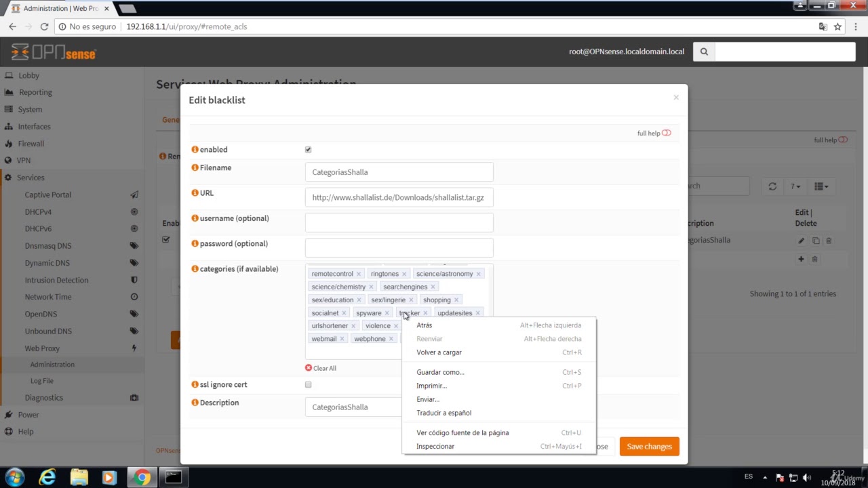The height and width of the screenshot is (488, 868).
Task: Expand the Reporting sidebar section
Action: (x=72, y=92)
